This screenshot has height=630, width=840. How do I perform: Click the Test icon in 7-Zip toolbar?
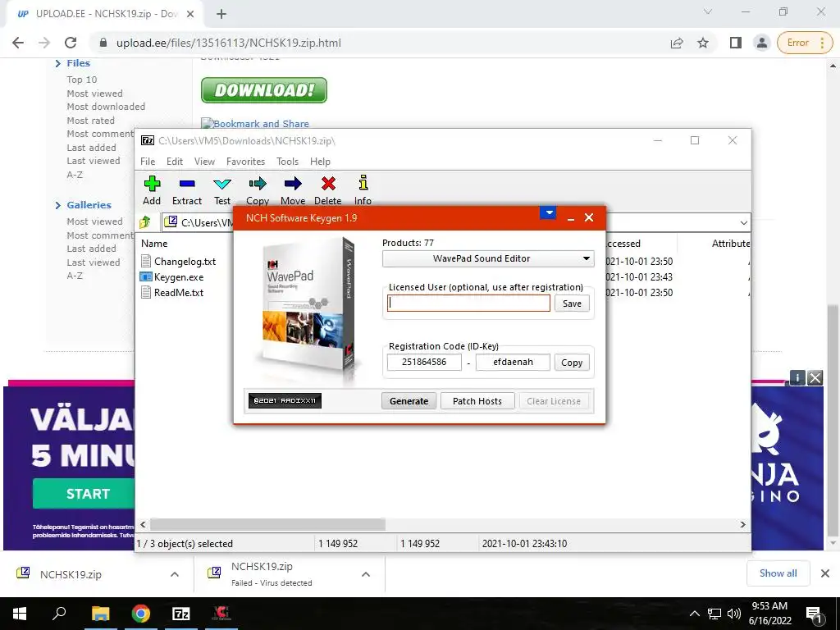(x=221, y=185)
